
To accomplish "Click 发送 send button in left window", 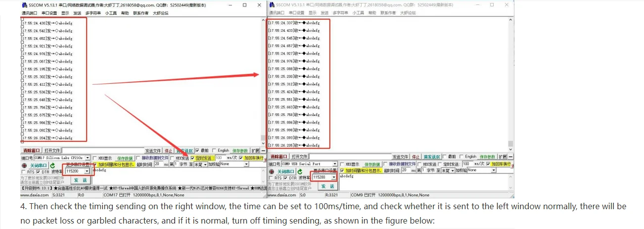I will (81, 180).
